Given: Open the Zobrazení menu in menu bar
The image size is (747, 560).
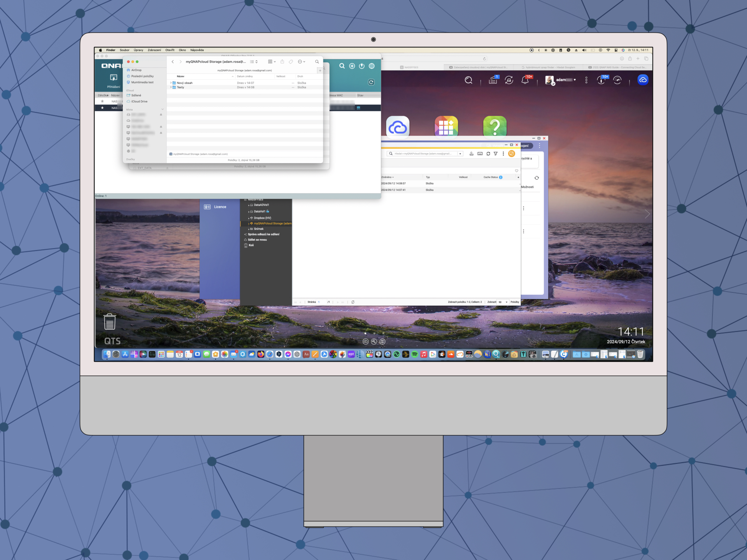Looking at the screenshot, I should (x=154, y=50).
